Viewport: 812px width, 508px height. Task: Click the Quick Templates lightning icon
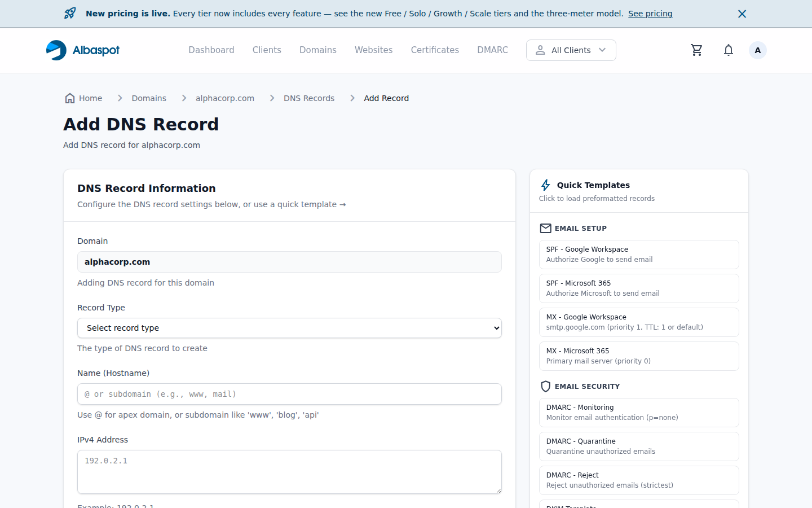tap(546, 185)
